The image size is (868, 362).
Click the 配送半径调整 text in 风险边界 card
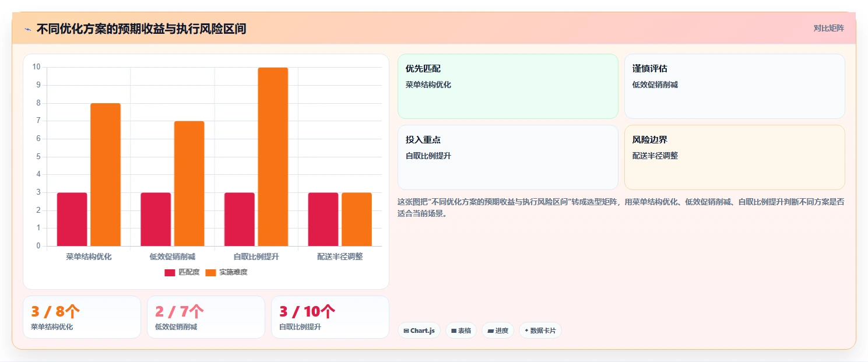(x=655, y=156)
